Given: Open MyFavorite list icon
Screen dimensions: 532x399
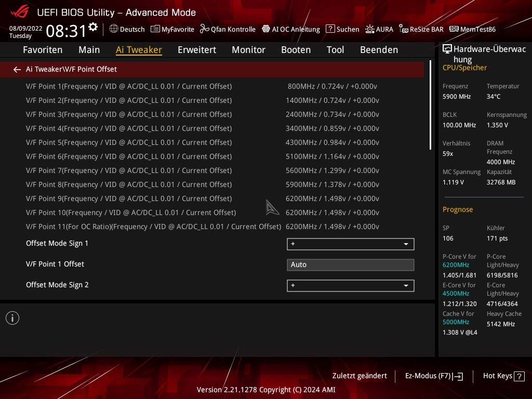Looking at the screenshot, I should [155, 29].
